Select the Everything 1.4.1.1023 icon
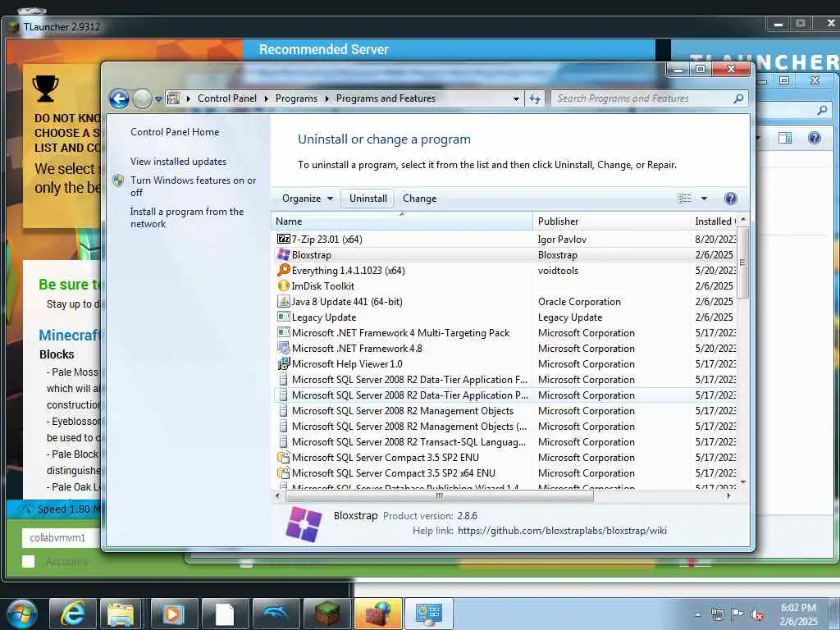840x630 pixels. (x=283, y=271)
